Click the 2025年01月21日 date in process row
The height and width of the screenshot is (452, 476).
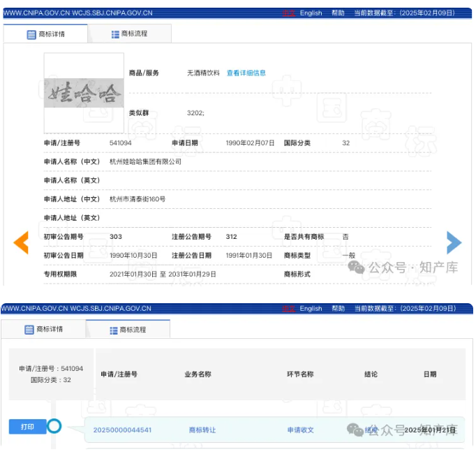click(x=429, y=430)
